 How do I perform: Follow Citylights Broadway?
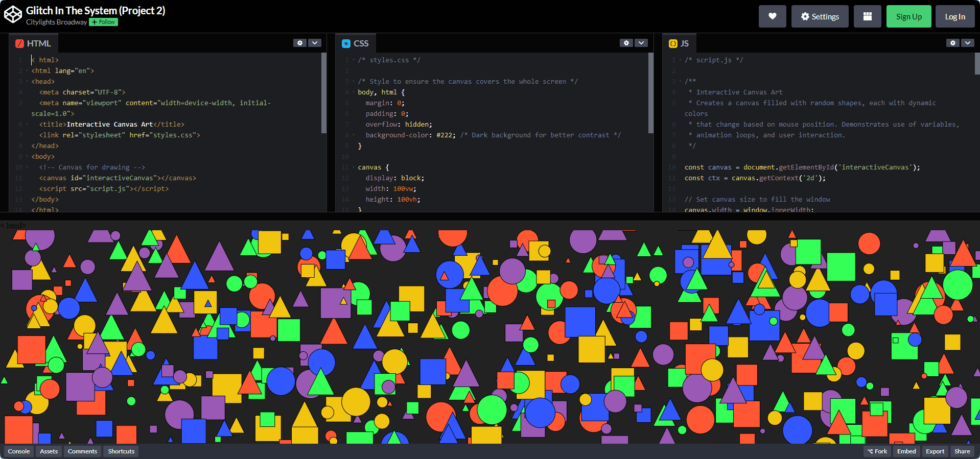point(104,22)
